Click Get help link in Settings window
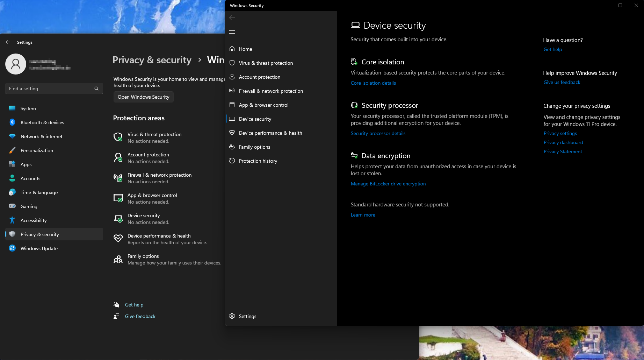 point(134,305)
